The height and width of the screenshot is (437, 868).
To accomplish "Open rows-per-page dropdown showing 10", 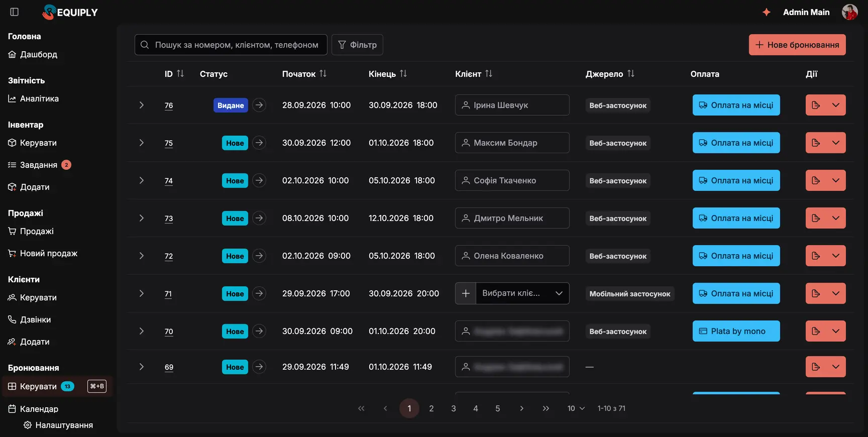I will pyautogui.click(x=576, y=408).
